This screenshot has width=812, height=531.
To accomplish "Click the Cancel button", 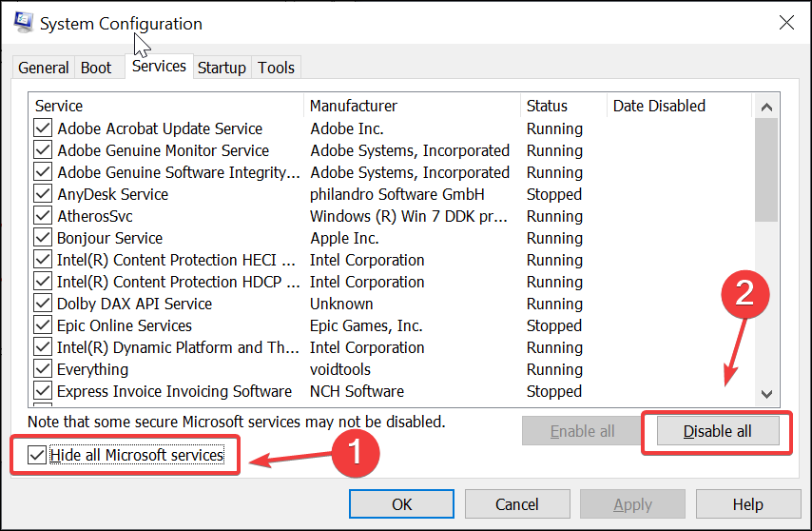I will pyautogui.click(x=517, y=504).
